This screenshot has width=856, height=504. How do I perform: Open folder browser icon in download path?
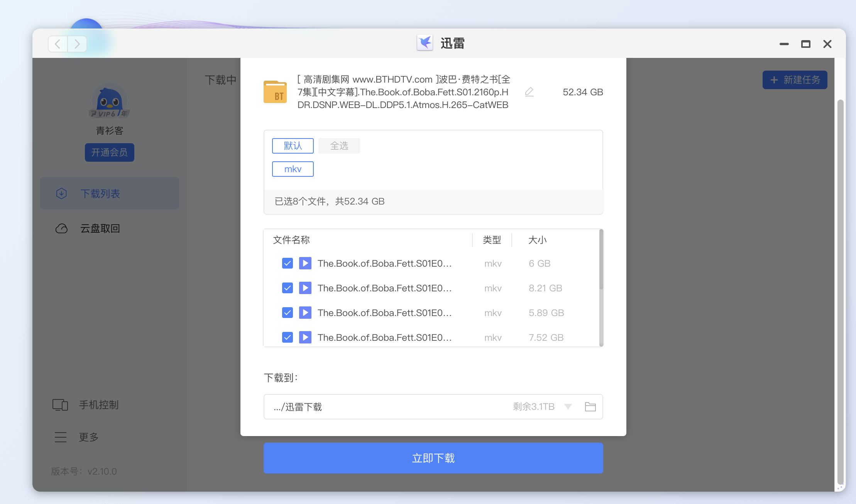[590, 407]
